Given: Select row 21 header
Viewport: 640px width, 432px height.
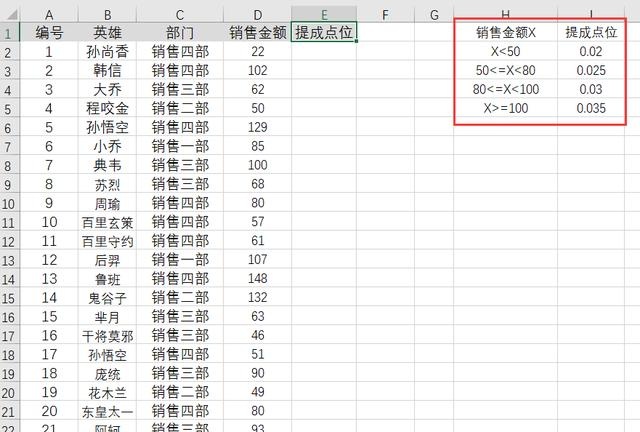Looking at the screenshot, I should [x=9, y=412].
